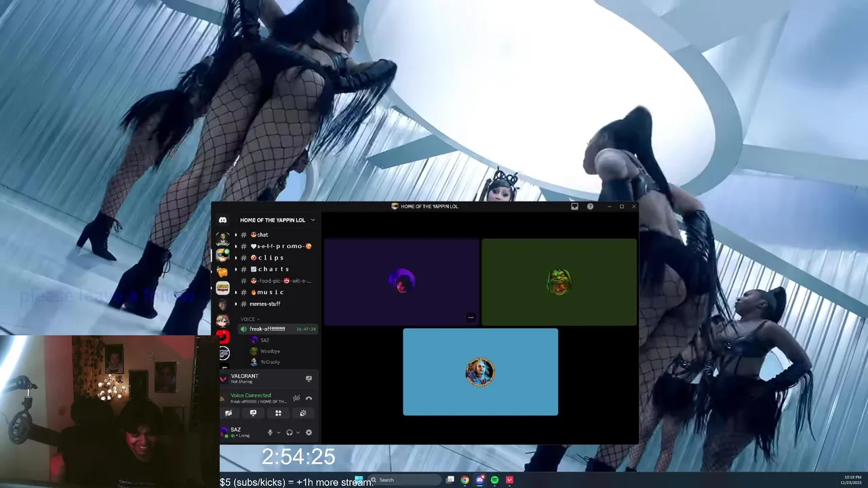Image resolution: width=868 pixels, height=488 pixels.
Task: Expand arrow beside charts channel
Action: tap(235, 269)
